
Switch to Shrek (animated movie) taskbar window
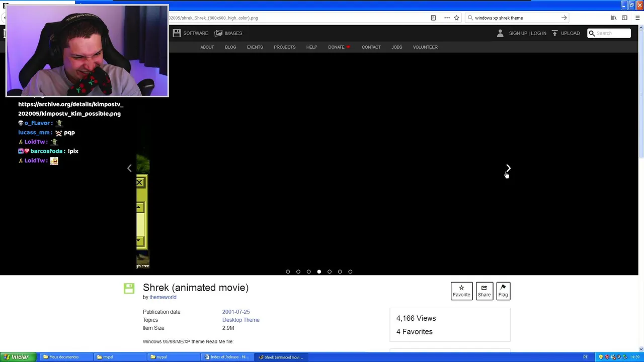point(282,357)
